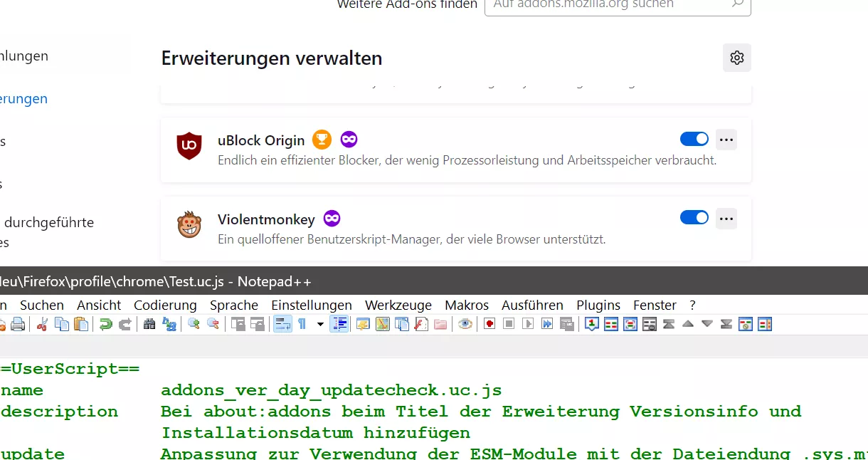The image size is (868, 460).
Task: Click the gray Redo arrow
Action: pyautogui.click(x=125, y=324)
